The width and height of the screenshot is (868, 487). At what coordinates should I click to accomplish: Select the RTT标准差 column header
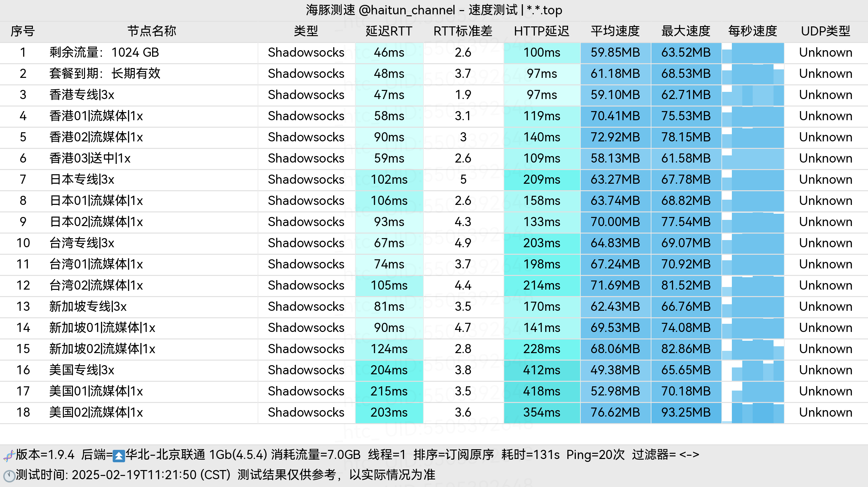462,31
